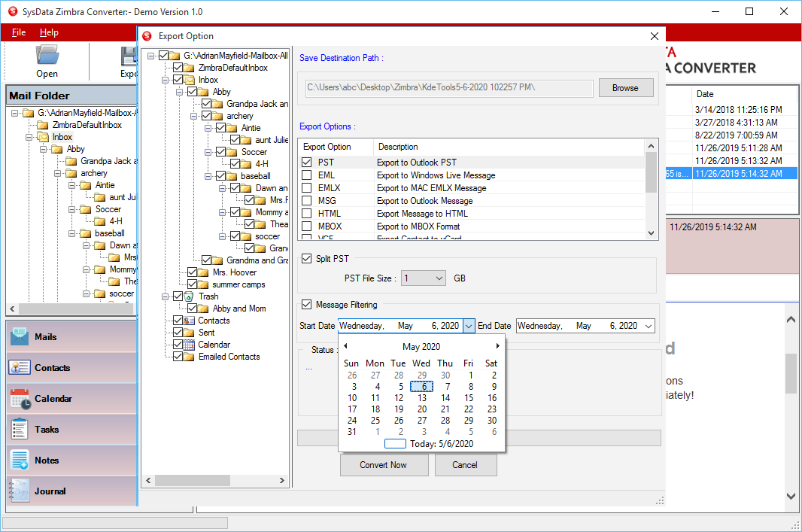Image resolution: width=802 pixels, height=532 pixels.
Task: Open the Journal icon in sidebar
Action: point(20,491)
